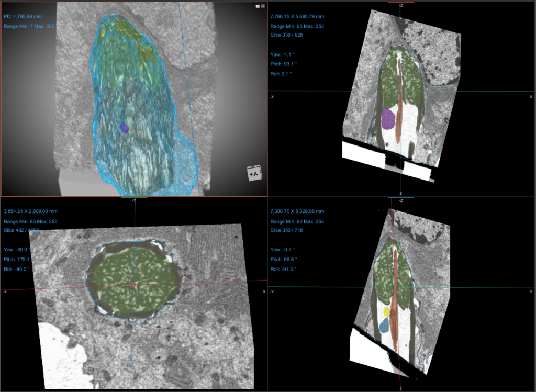
Task: Click the camera snapshot icon in 3D view
Action: click(x=257, y=6)
